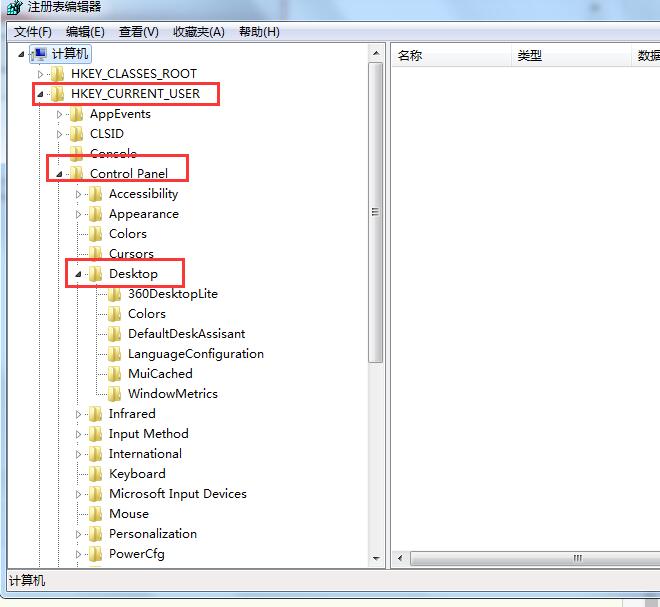Expand the Accessibility key
The width and height of the screenshot is (660, 607).
click(78, 194)
